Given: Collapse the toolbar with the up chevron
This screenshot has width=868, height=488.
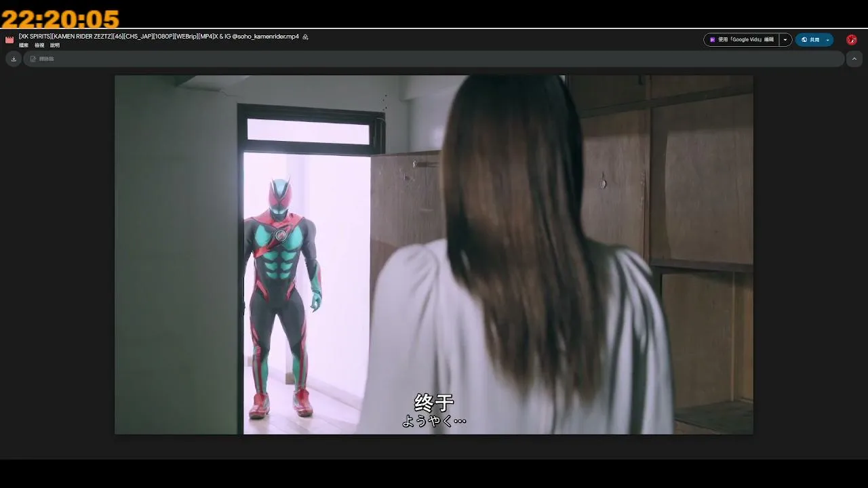Looking at the screenshot, I should [854, 59].
